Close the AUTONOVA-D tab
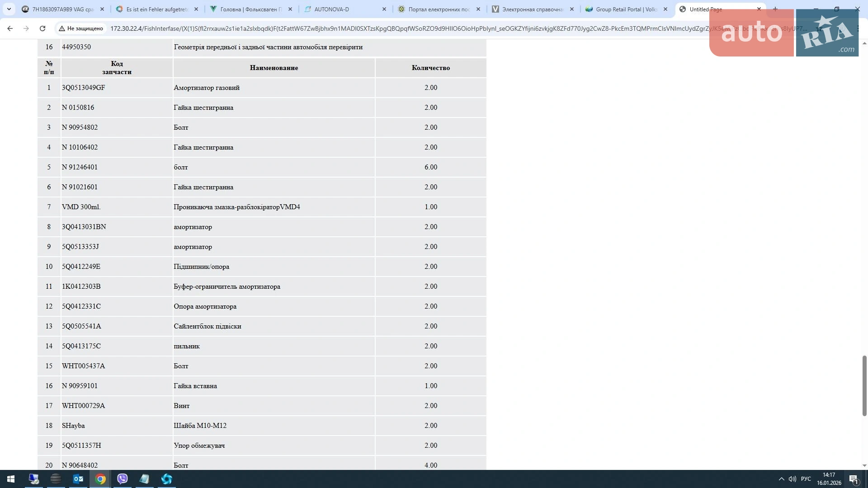 (x=384, y=9)
